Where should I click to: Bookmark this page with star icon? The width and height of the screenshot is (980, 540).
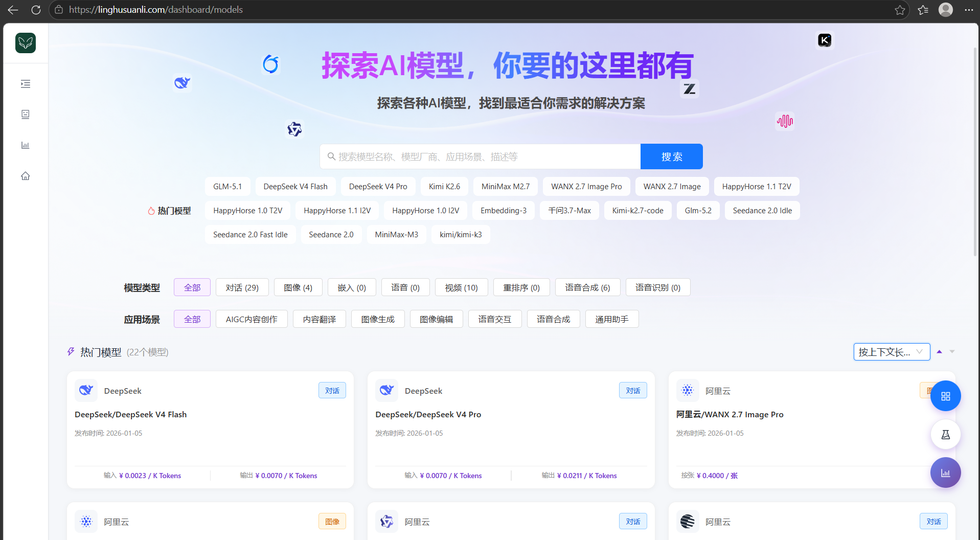900,10
